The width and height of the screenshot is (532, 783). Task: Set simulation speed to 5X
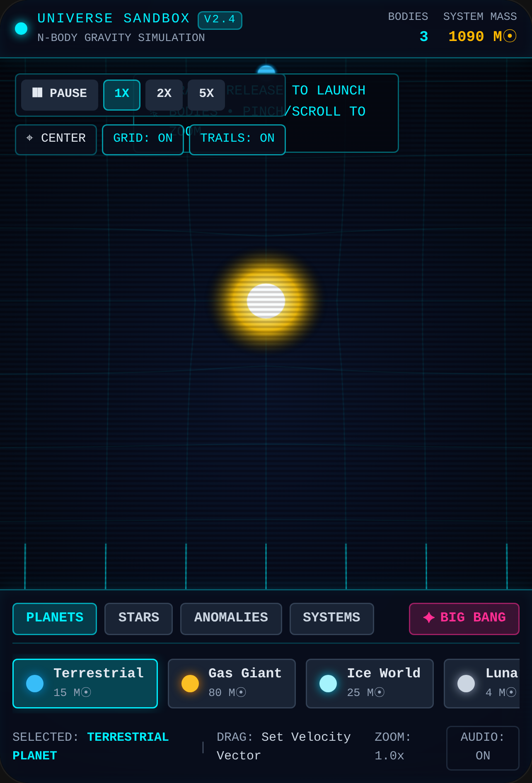206,95
